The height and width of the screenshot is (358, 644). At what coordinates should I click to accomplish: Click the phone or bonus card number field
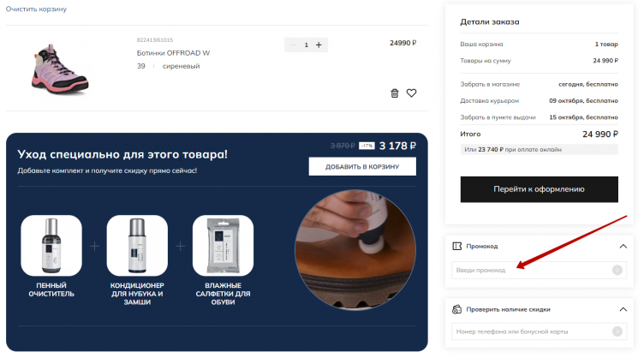tap(539, 331)
